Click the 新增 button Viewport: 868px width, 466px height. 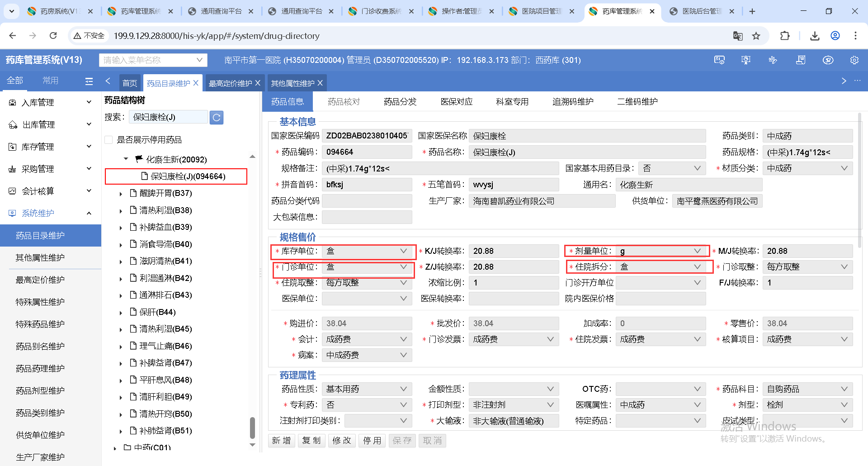pyautogui.click(x=281, y=441)
